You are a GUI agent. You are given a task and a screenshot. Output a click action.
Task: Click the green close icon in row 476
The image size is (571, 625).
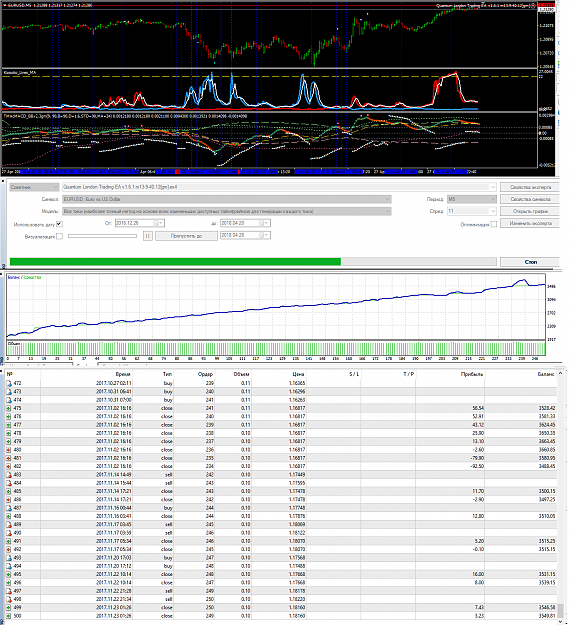point(9,417)
